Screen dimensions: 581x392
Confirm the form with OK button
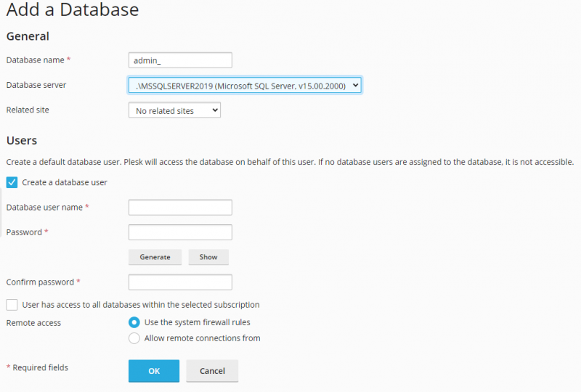point(154,371)
